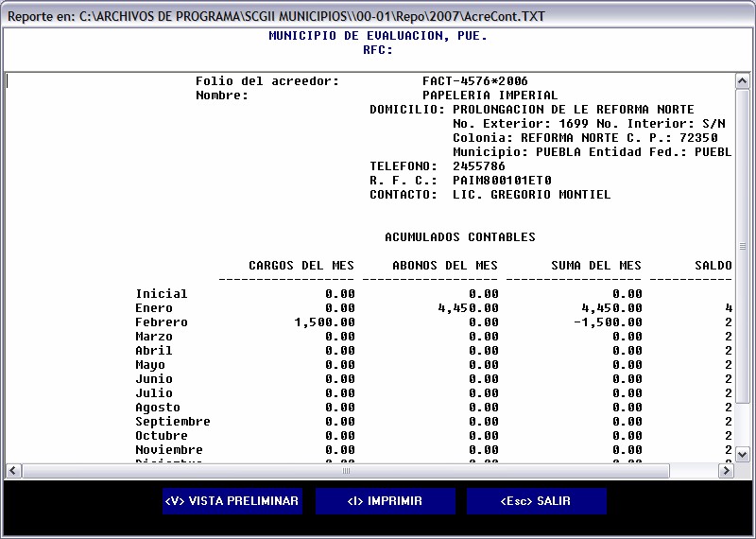Click the folio value FACT-4576*2006
This screenshot has height=539, width=756.
pos(475,81)
